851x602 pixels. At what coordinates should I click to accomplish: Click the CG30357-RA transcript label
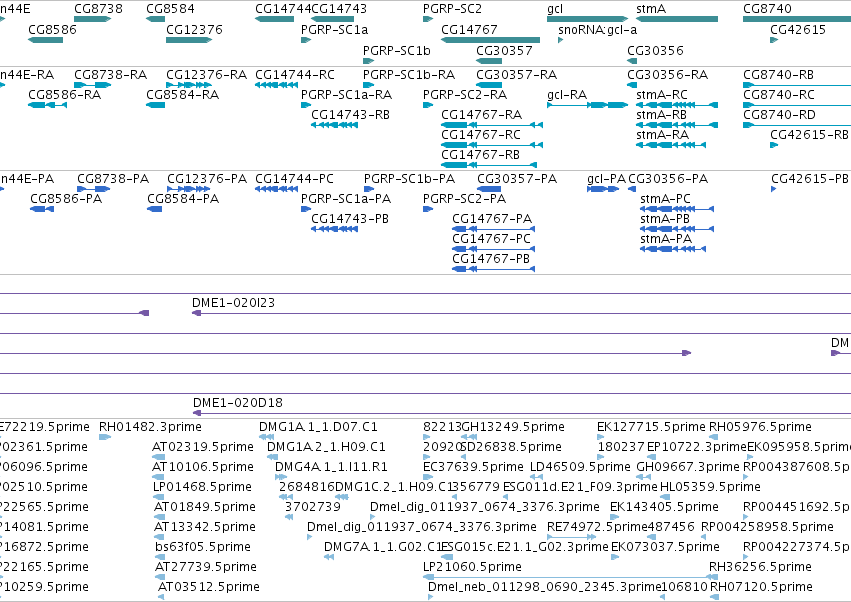coord(517,74)
